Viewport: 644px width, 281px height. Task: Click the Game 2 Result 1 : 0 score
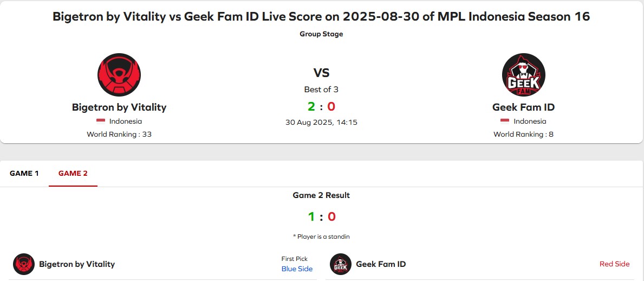pyautogui.click(x=322, y=216)
